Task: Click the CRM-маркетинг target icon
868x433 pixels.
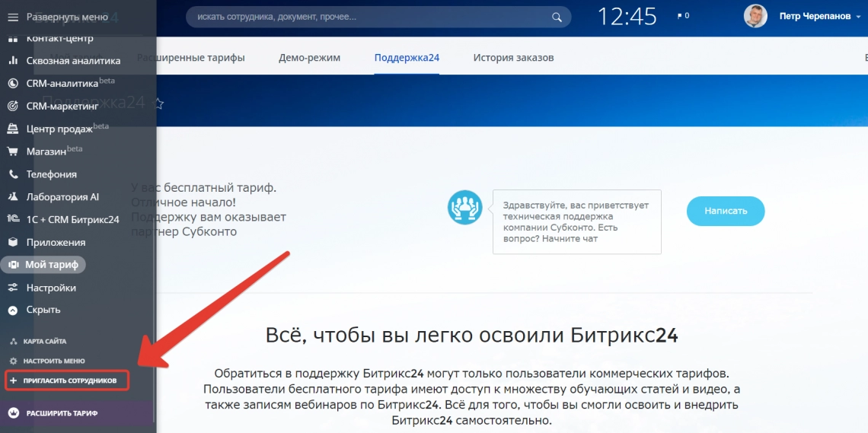Action: 13,106
